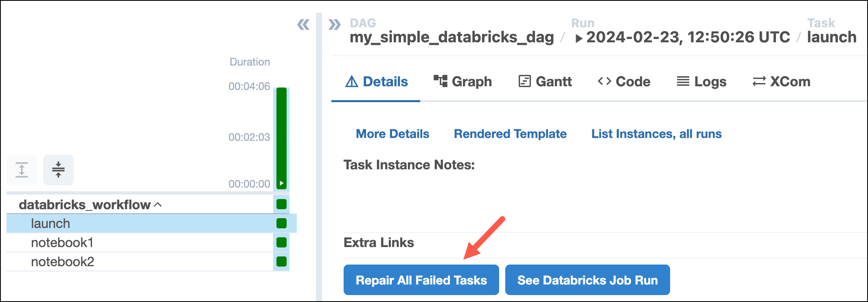Click the Code angle brackets icon
868x302 pixels.
[604, 81]
